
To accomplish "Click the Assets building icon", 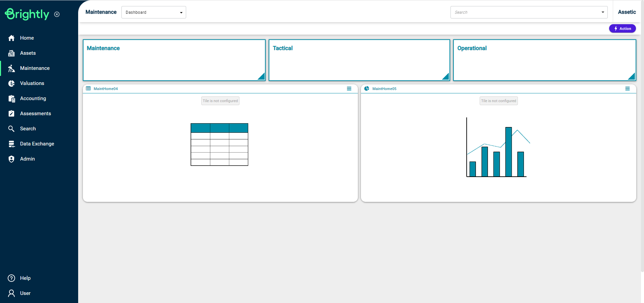I will point(11,53).
